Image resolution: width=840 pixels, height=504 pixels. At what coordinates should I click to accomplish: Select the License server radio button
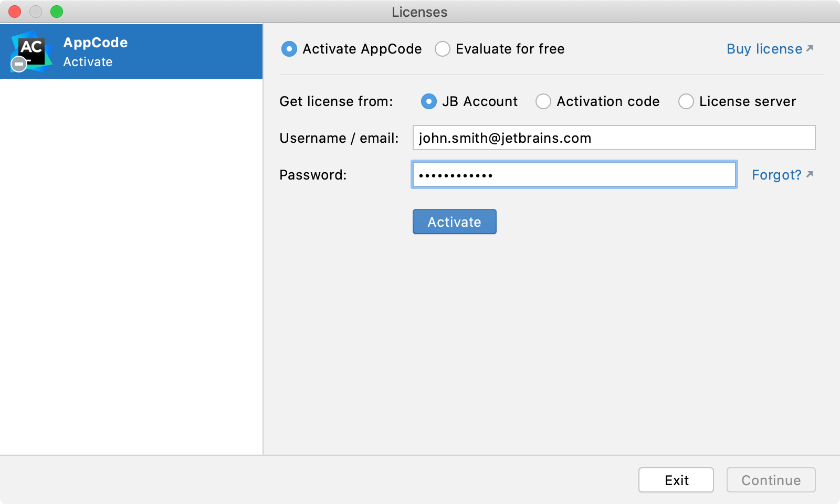[686, 101]
